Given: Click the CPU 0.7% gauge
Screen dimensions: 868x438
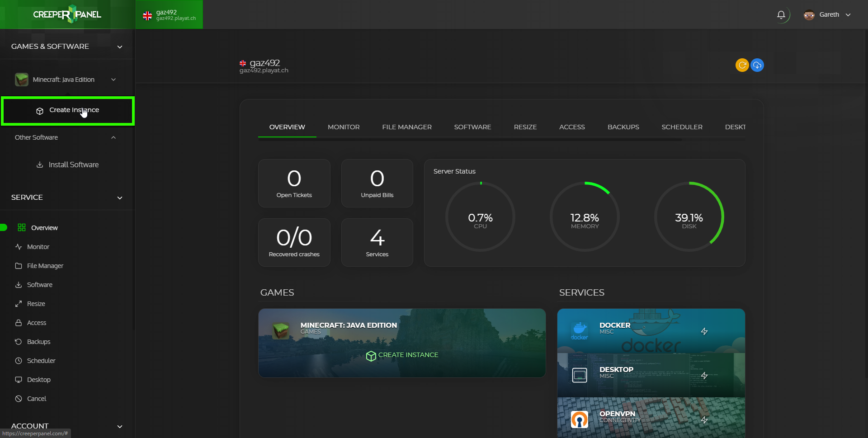Looking at the screenshot, I should point(480,217).
